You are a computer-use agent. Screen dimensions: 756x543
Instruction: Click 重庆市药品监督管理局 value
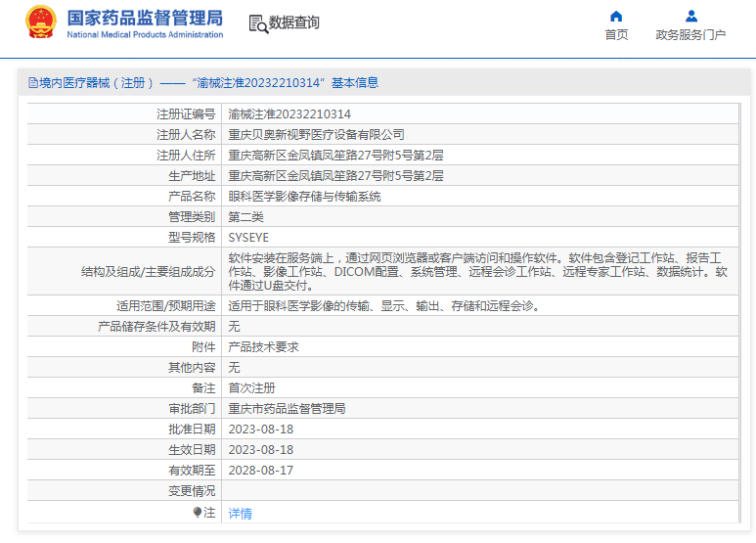point(287,409)
